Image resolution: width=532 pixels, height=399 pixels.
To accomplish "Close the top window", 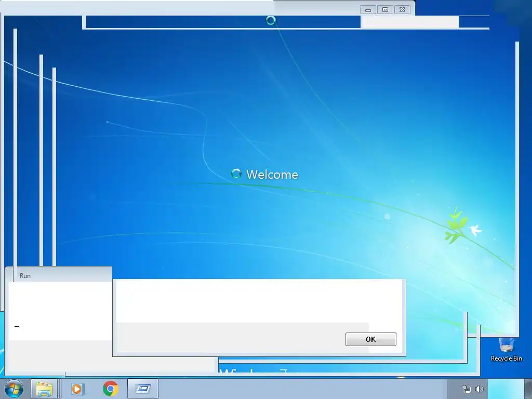I will tap(403, 10).
